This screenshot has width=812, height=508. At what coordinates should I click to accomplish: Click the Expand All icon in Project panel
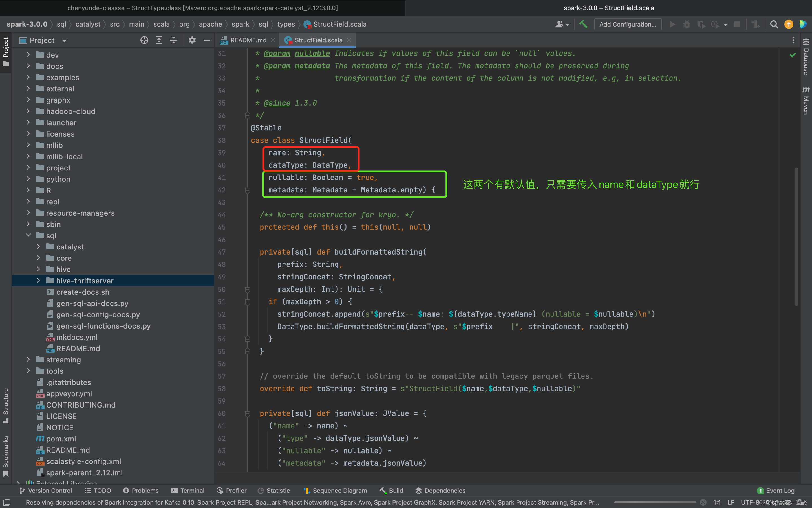click(x=159, y=40)
